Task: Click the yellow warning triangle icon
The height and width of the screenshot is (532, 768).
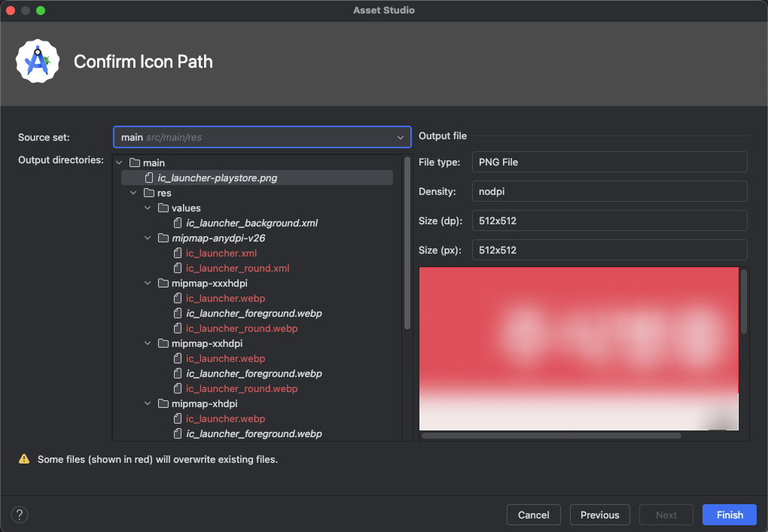Action: [24, 458]
